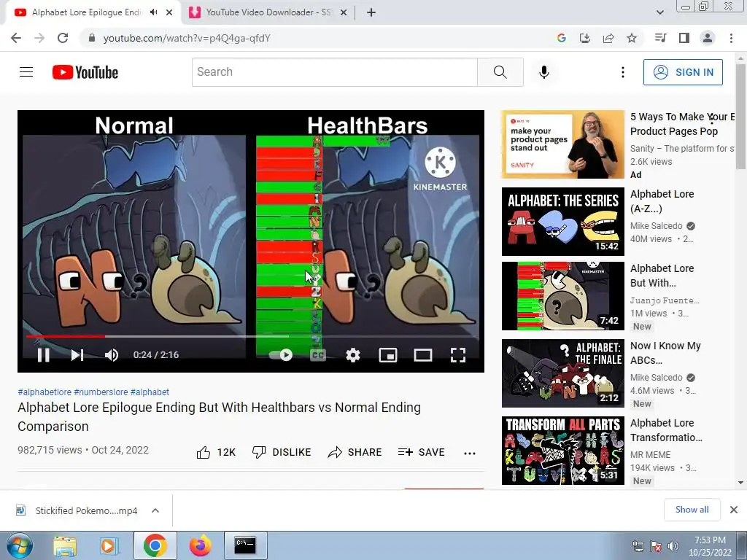
Task: Open the Sanity ad video thumbnail
Action: click(562, 144)
